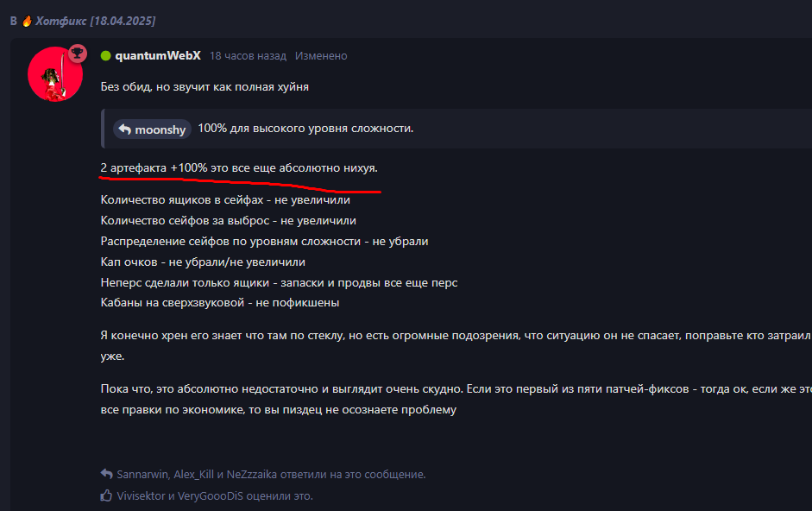Open VeryGoooDiS's profile from the likes

coord(210,496)
